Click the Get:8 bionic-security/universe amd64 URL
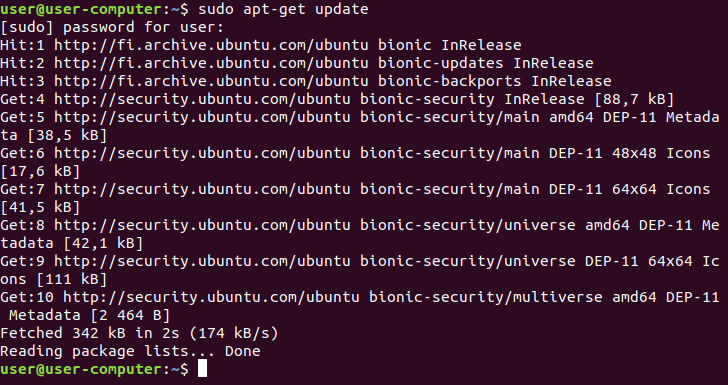Screen dimensions: 728x385 coord(202,225)
